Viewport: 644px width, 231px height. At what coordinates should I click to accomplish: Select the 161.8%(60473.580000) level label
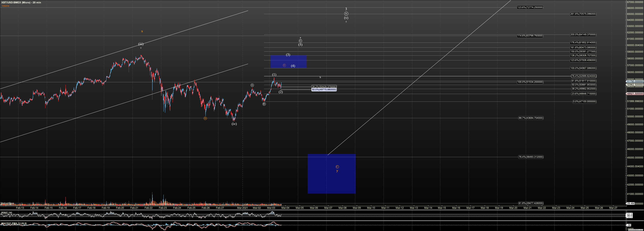583,47
